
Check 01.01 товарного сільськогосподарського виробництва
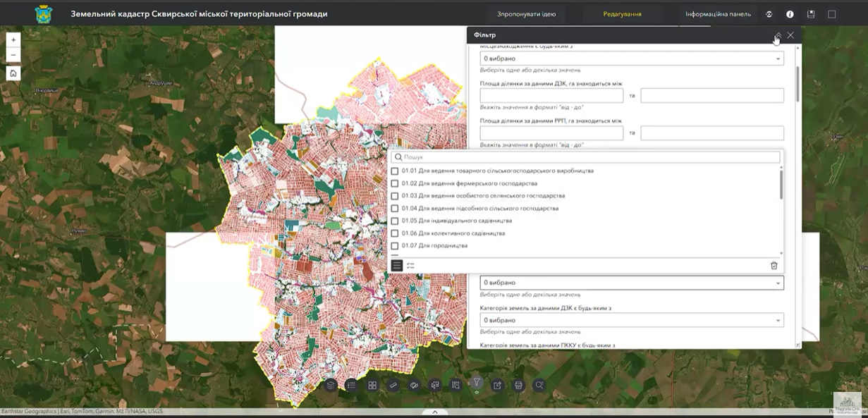pos(395,171)
